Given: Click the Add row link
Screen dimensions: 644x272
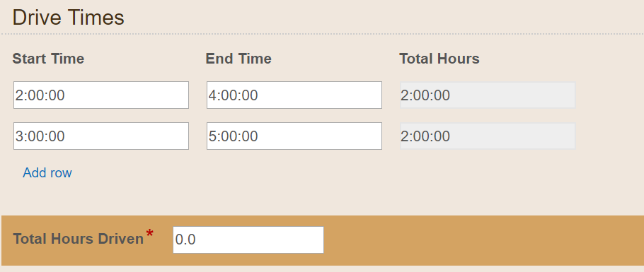Looking at the screenshot, I should point(47,172).
